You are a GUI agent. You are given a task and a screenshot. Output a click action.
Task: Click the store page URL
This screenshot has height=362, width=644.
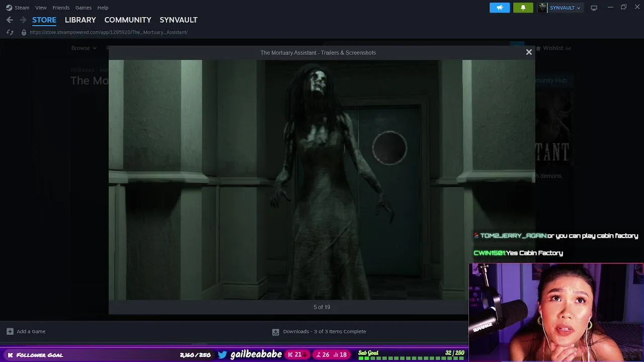pos(109,32)
